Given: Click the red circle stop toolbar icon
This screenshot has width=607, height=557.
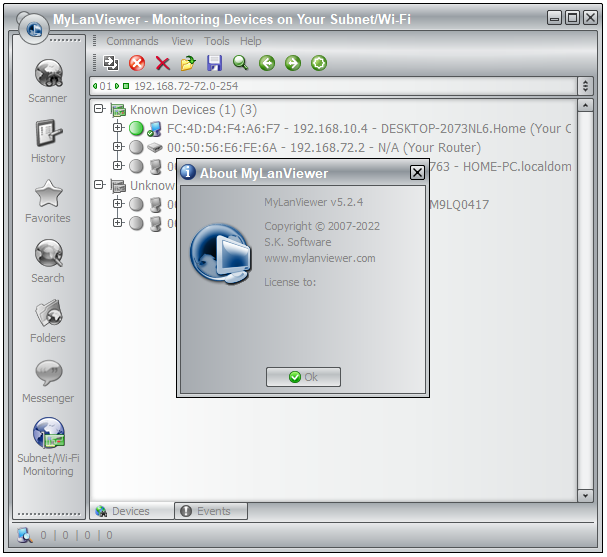Looking at the screenshot, I should click(x=137, y=63).
